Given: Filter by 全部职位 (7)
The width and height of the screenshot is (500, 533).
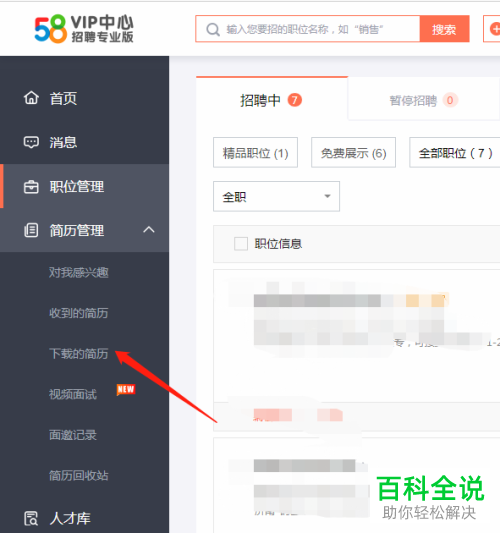Looking at the screenshot, I should (x=455, y=153).
